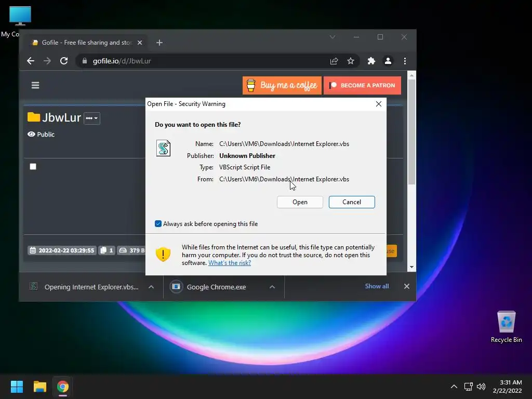Viewport: 532px width, 399px height.
Task: Open File Explorer from taskbar
Action: 39,387
